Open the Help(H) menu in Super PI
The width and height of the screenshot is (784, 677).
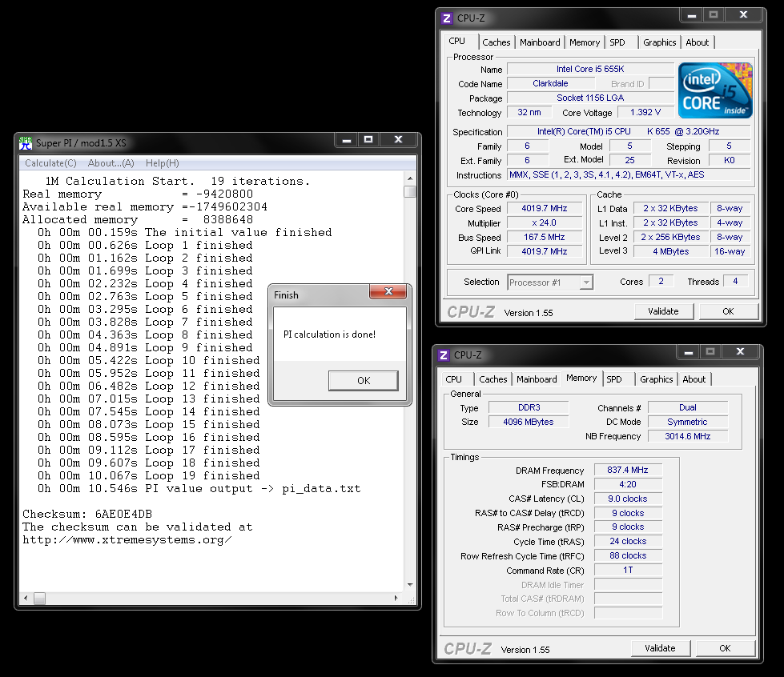tap(162, 163)
